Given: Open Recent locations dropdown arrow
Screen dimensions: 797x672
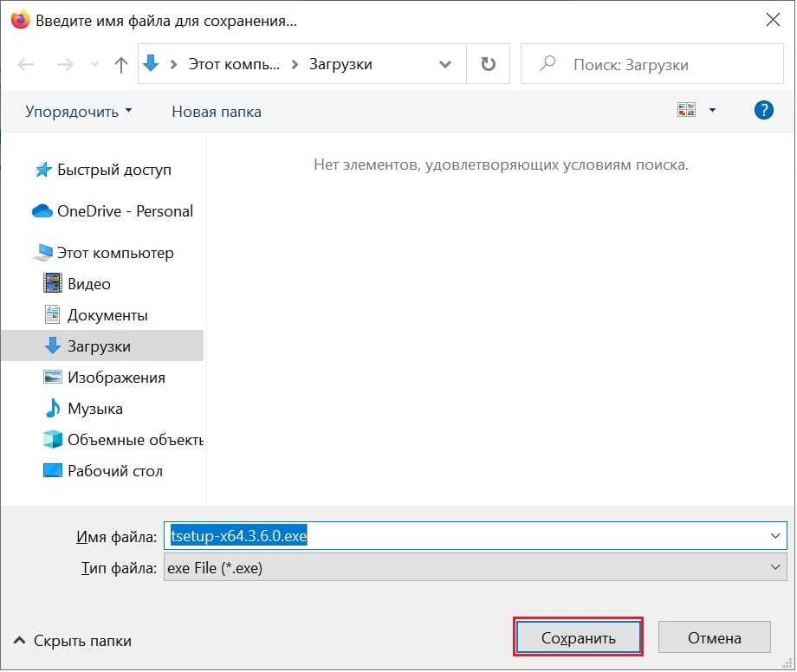Looking at the screenshot, I should [95, 66].
